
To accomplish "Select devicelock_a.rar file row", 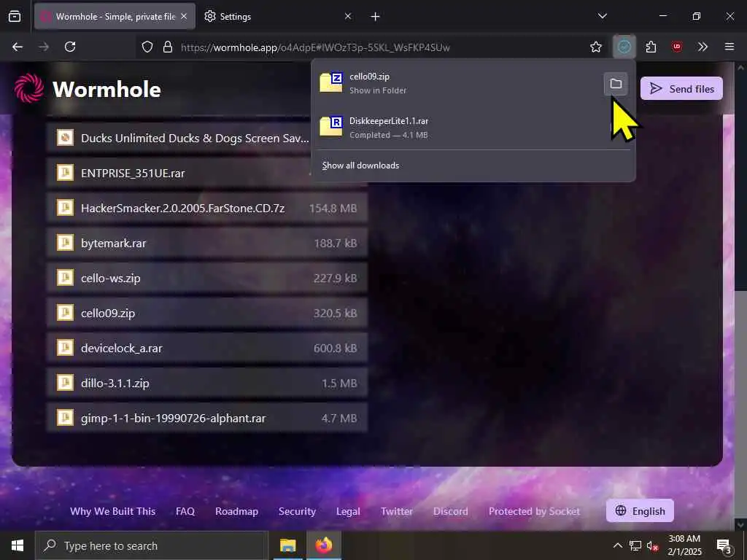I will pyautogui.click(x=207, y=348).
